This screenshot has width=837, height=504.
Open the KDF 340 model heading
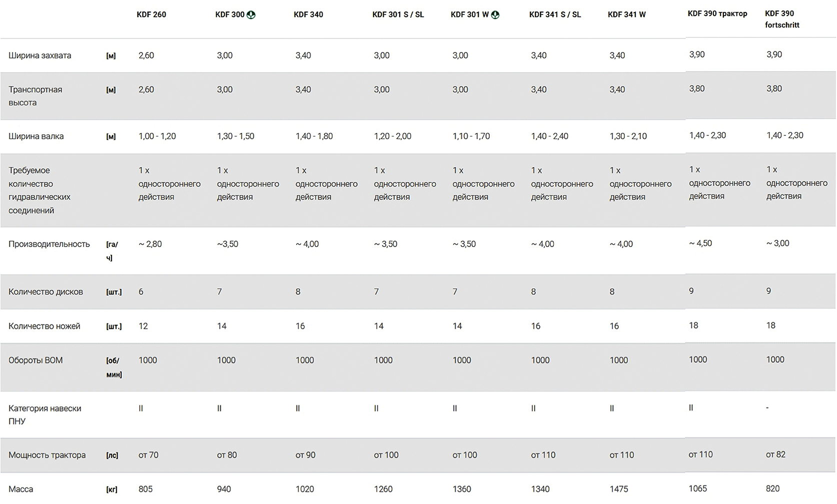(x=308, y=14)
